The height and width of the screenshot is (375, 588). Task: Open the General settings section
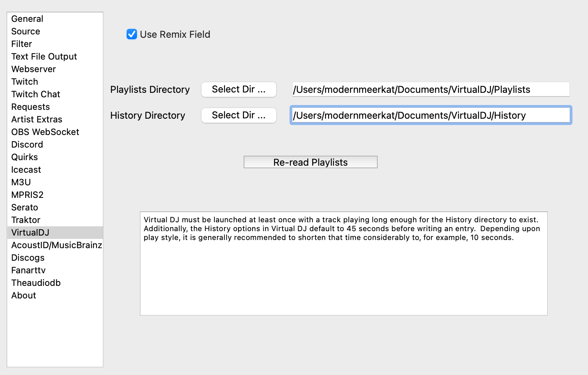(27, 19)
